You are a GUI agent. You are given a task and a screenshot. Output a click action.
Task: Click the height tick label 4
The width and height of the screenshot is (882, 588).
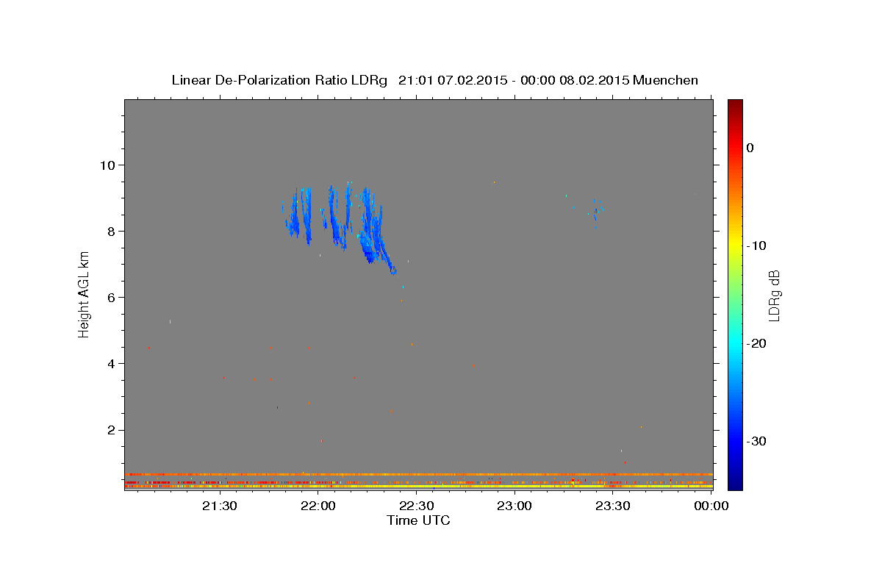pos(113,363)
